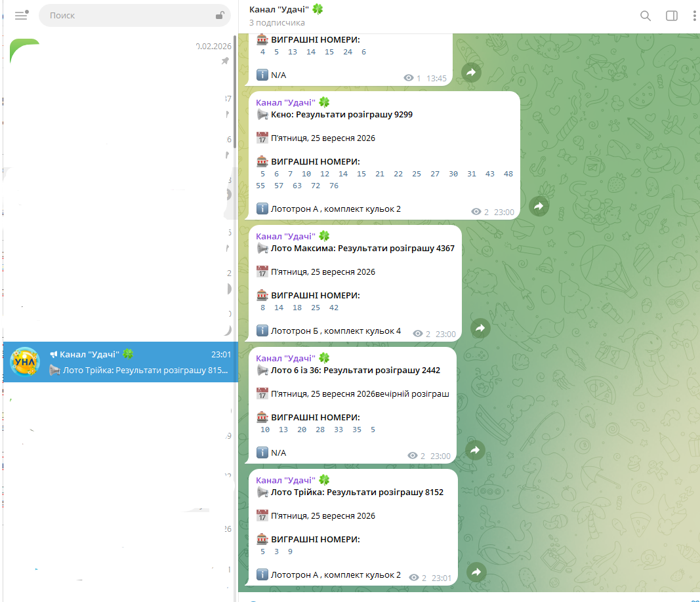Open the three-dot channel options menu
Viewport: 700px width, 602px height.
pyautogui.click(x=694, y=16)
